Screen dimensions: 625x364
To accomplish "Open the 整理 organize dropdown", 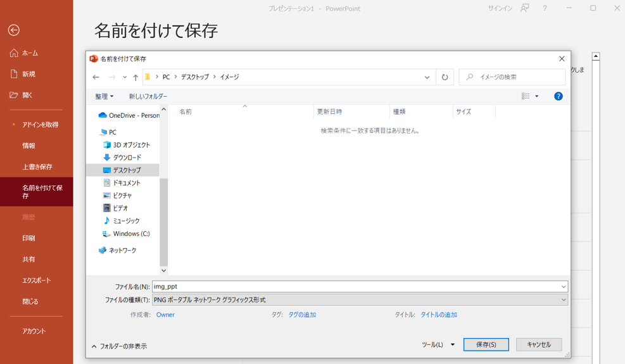I will [104, 96].
